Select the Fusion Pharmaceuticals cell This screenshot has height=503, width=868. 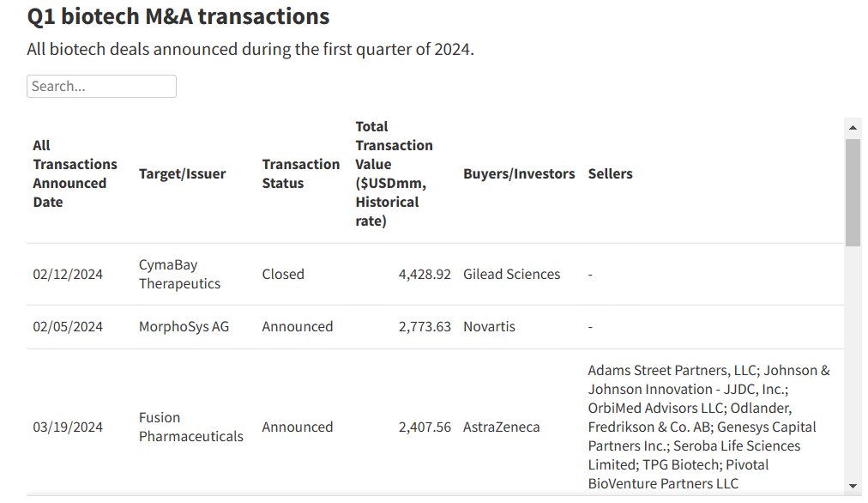coord(190,427)
